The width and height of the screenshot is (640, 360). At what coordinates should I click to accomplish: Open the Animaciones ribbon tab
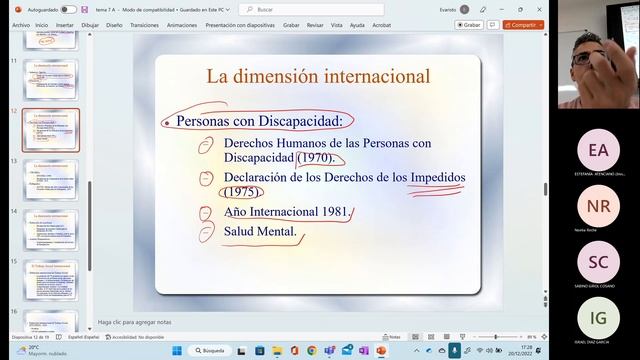pos(182,25)
